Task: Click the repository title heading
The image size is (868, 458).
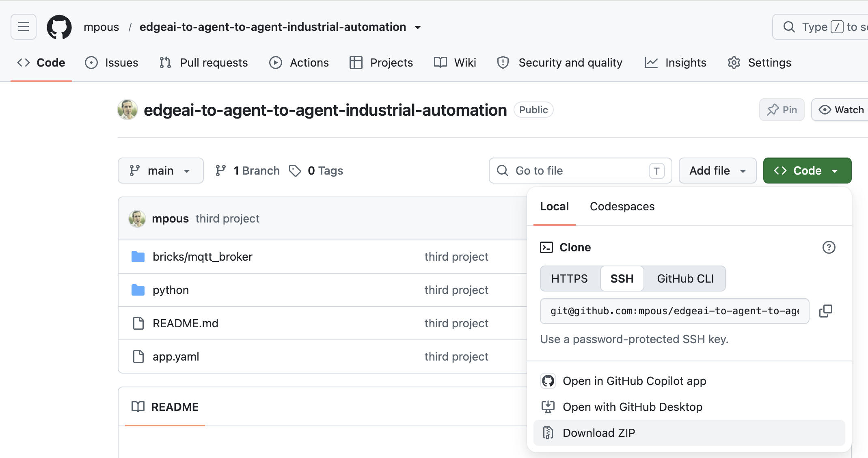Action: point(325,110)
